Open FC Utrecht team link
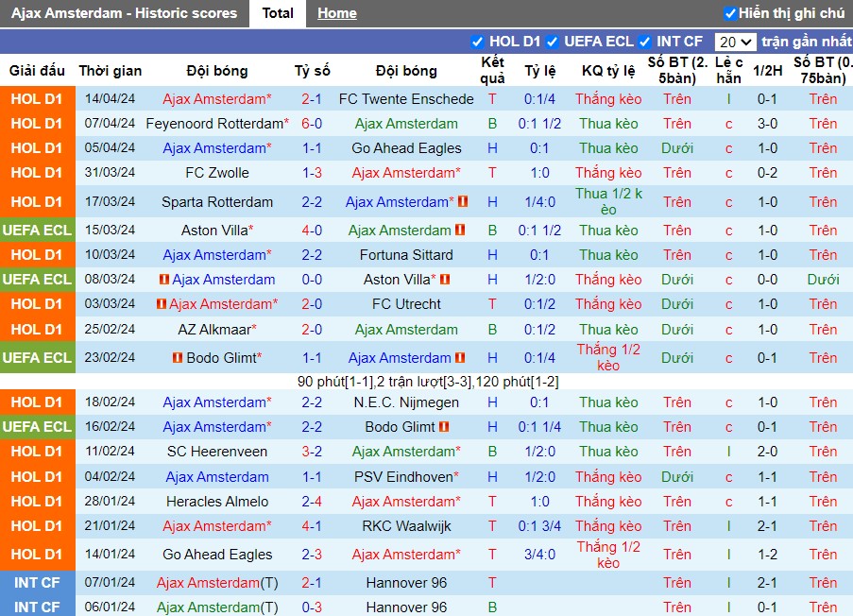 point(406,303)
